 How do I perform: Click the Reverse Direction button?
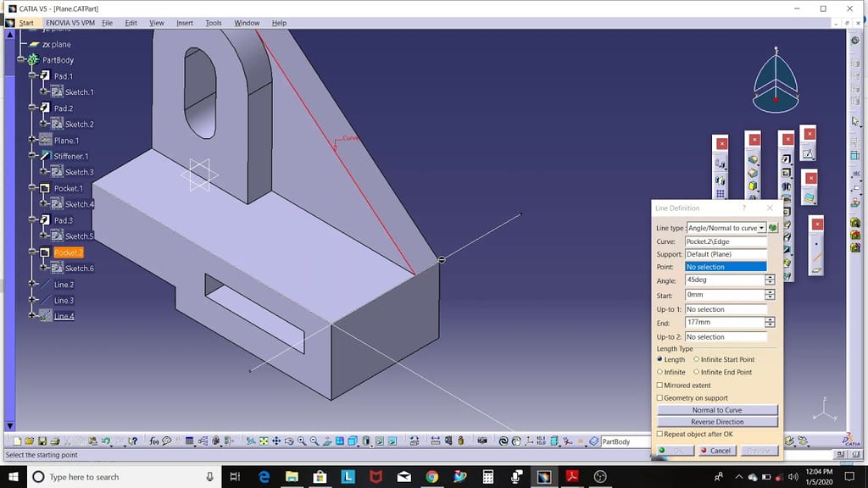(716, 421)
